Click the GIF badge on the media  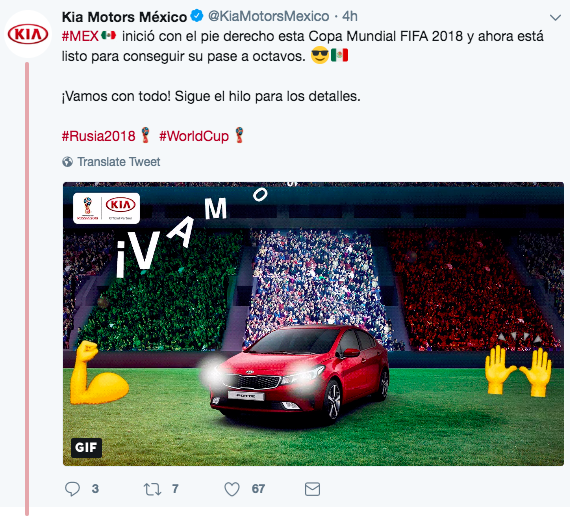click(x=86, y=447)
